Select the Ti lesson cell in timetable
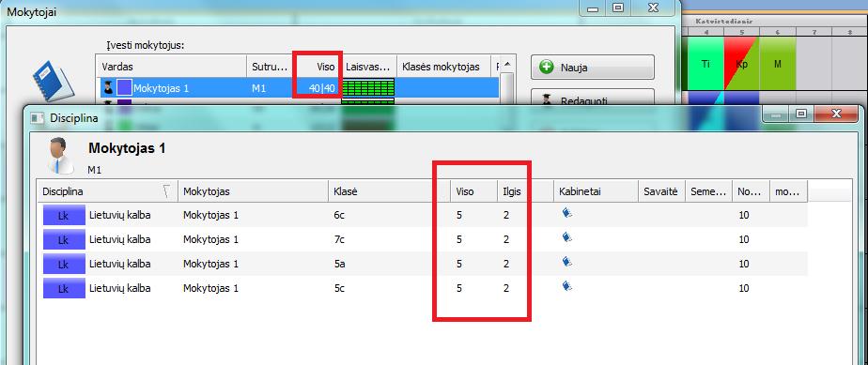 pos(705,64)
